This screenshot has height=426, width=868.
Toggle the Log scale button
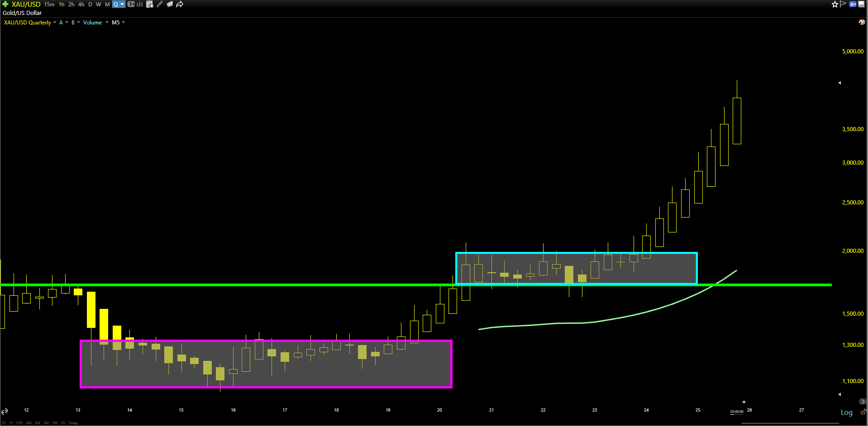click(x=846, y=412)
